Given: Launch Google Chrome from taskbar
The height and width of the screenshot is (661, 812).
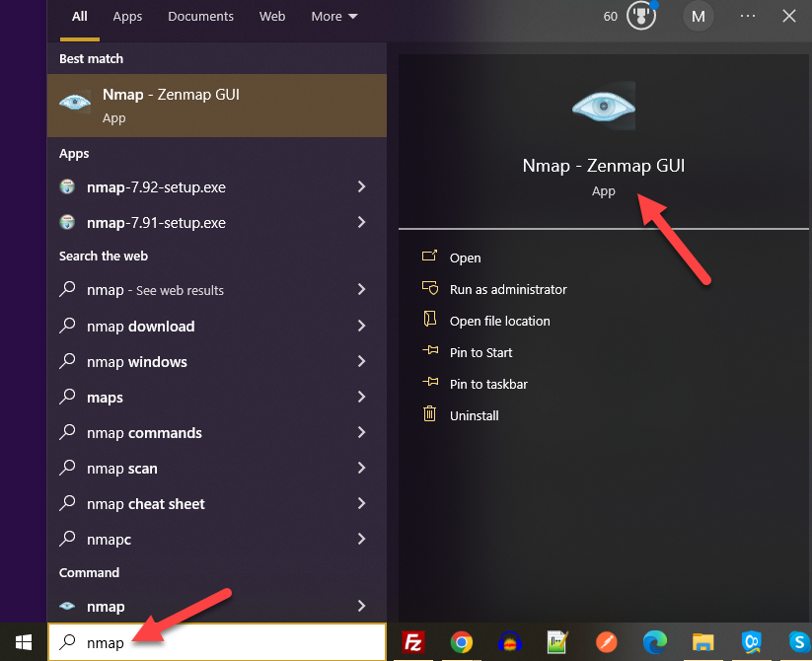Looking at the screenshot, I should coord(461,643).
